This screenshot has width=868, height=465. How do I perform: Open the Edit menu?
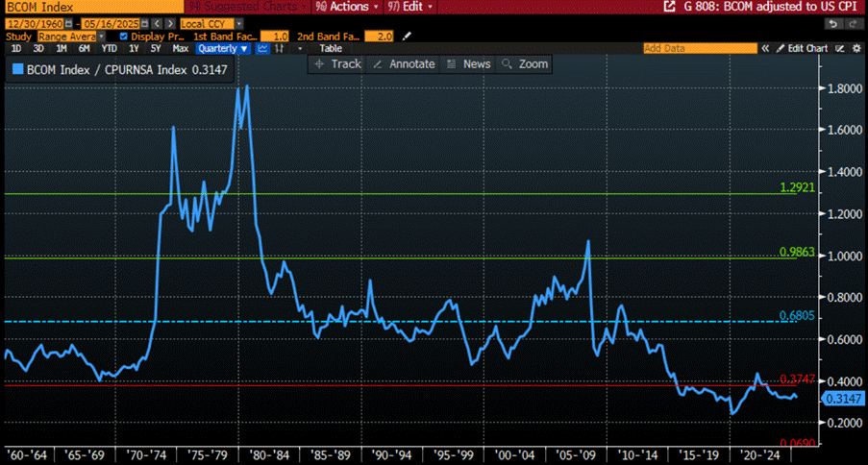(410, 7)
